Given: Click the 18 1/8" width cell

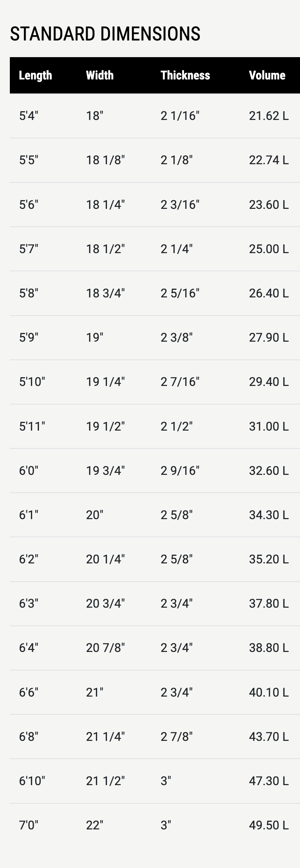Looking at the screenshot, I should point(105,160).
